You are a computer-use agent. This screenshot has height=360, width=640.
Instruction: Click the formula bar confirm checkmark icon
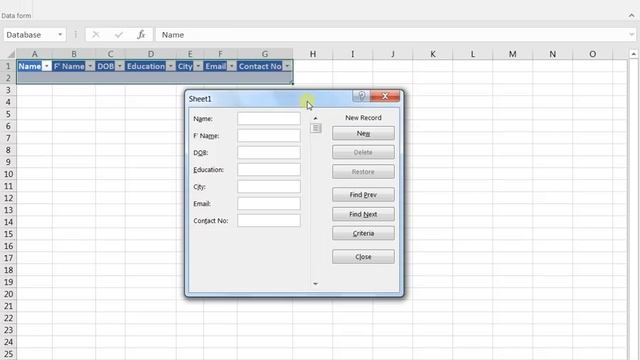(119, 35)
